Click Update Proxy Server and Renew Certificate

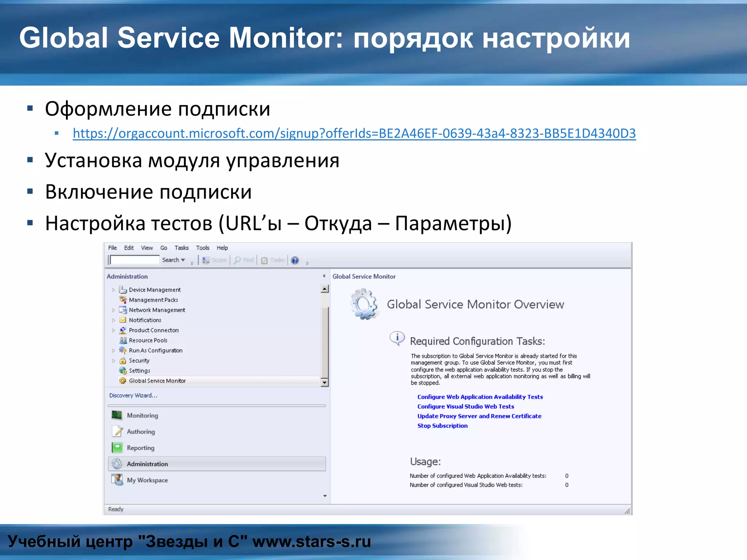479,416
